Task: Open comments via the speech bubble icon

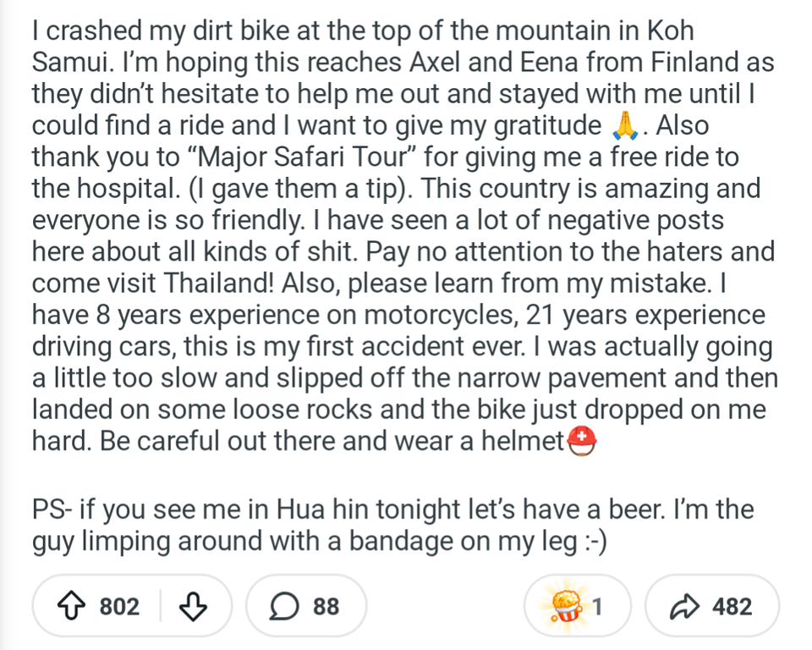Action: tap(283, 606)
